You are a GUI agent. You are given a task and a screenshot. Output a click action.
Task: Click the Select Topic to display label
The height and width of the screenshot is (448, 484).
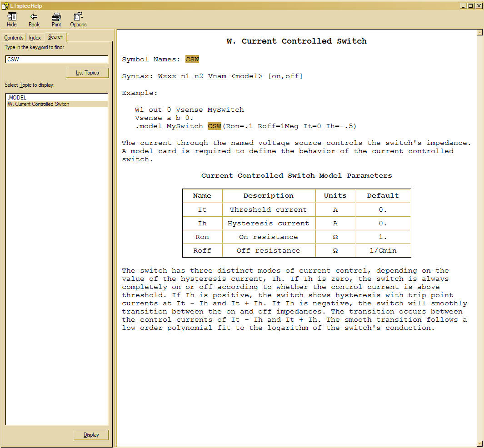(x=30, y=85)
